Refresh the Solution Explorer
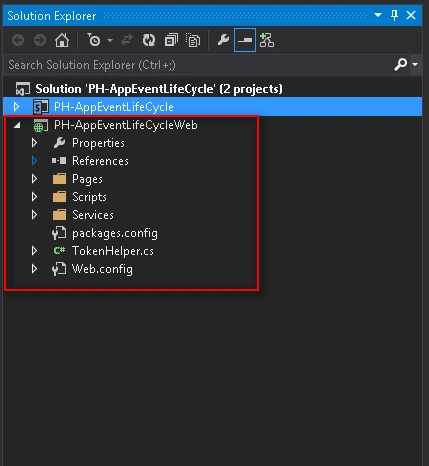 (x=149, y=40)
